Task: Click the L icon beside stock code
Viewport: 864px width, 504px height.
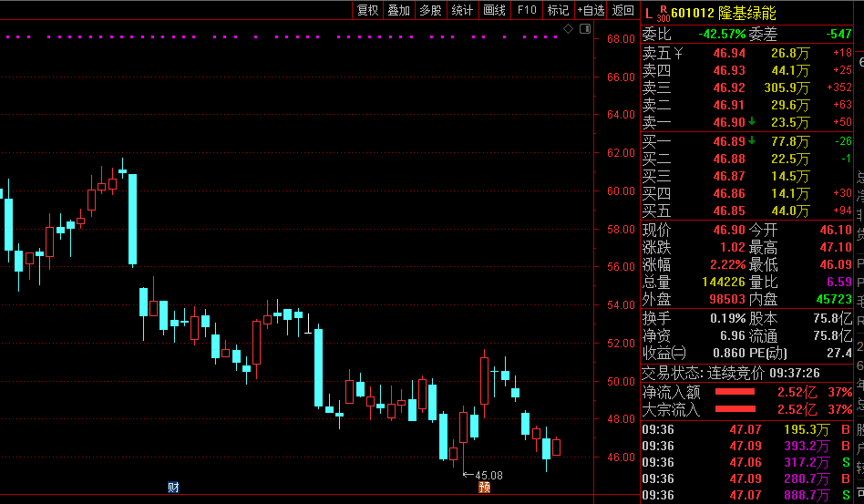Action: pos(648,13)
